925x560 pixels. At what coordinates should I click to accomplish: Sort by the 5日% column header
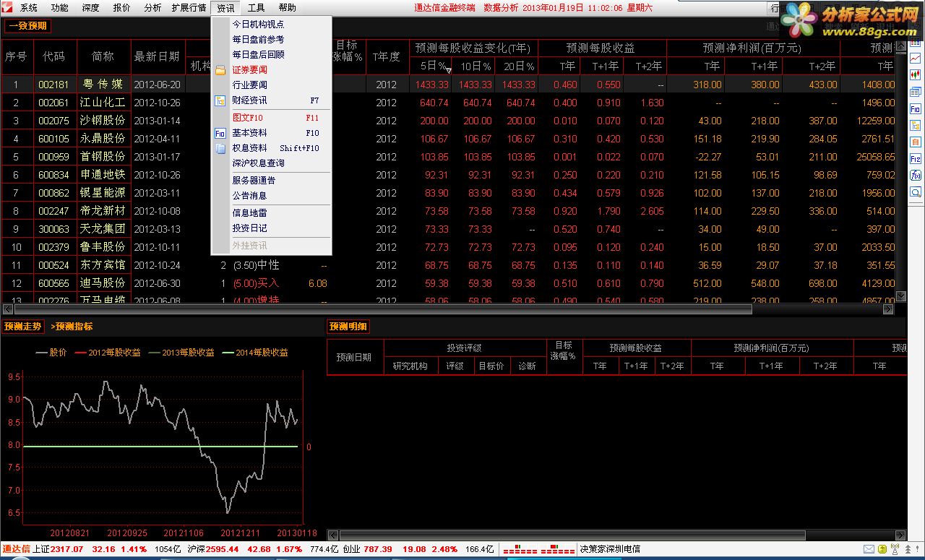pyautogui.click(x=431, y=66)
